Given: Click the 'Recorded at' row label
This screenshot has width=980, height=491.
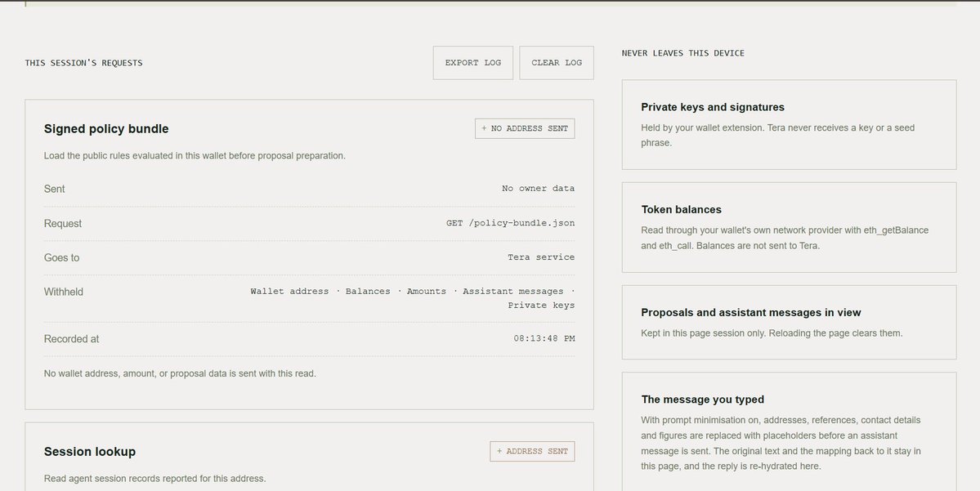Looking at the screenshot, I should [71, 339].
